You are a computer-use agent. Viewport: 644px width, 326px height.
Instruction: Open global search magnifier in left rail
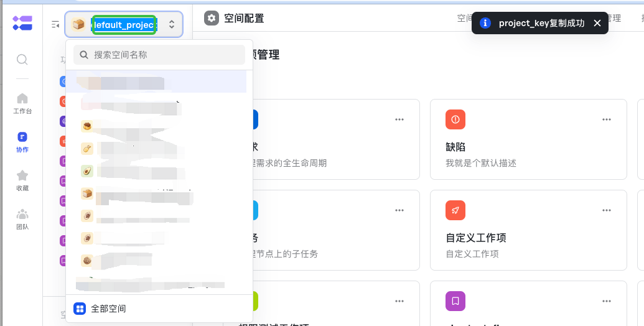22,60
